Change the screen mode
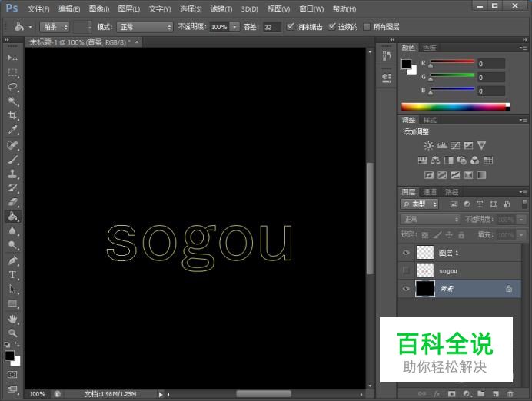532x401 pixels. tap(12, 389)
